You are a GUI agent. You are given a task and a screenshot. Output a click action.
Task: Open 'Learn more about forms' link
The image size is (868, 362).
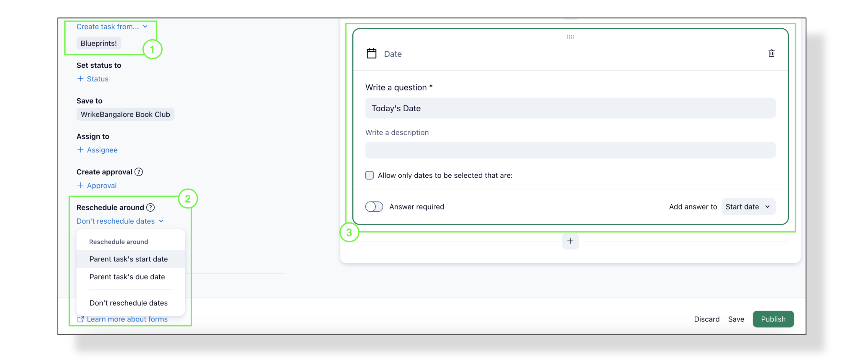click(x=127, y=319)
